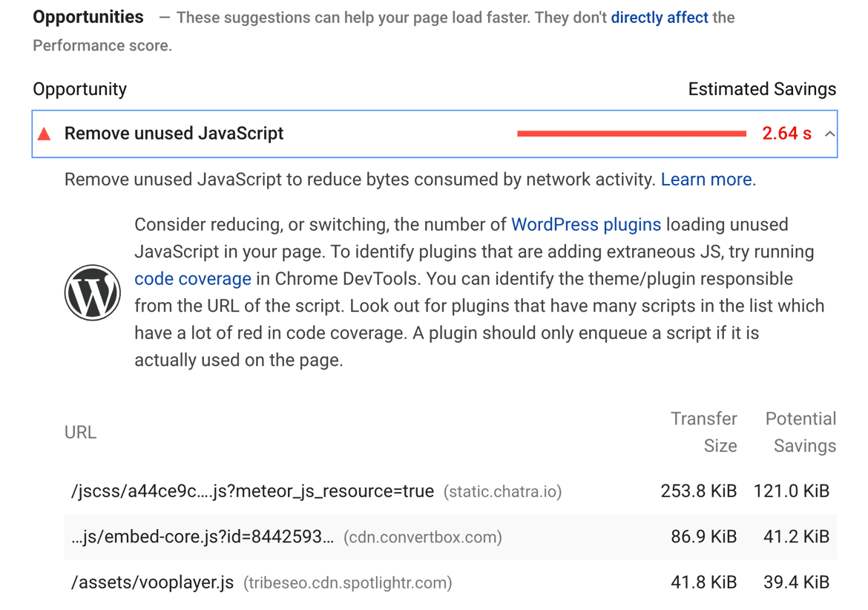Click the Estimated Savings column header
868x610 pixels.
[762, 88]
